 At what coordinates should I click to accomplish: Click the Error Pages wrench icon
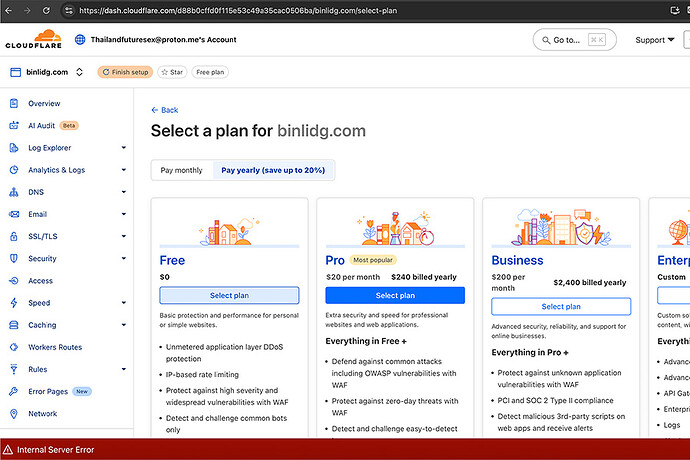14,391
